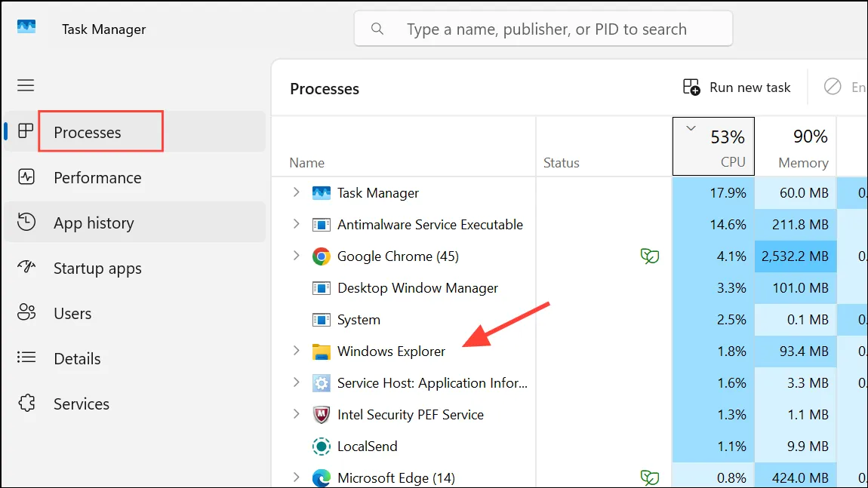Click the Services puzzle-piece icon

(x=26, y=404)
